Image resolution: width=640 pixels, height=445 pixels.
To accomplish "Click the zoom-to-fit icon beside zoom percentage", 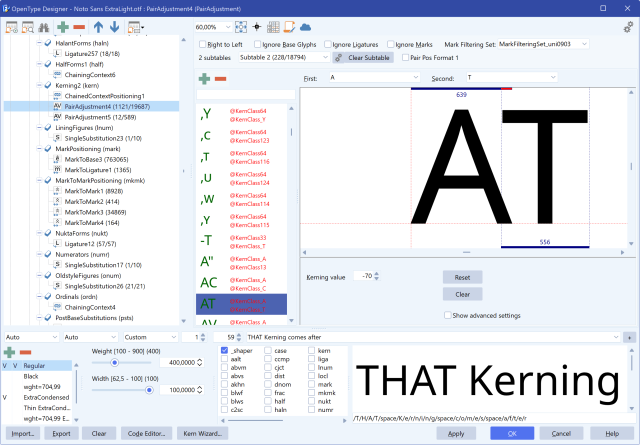I will click(241, 27).
